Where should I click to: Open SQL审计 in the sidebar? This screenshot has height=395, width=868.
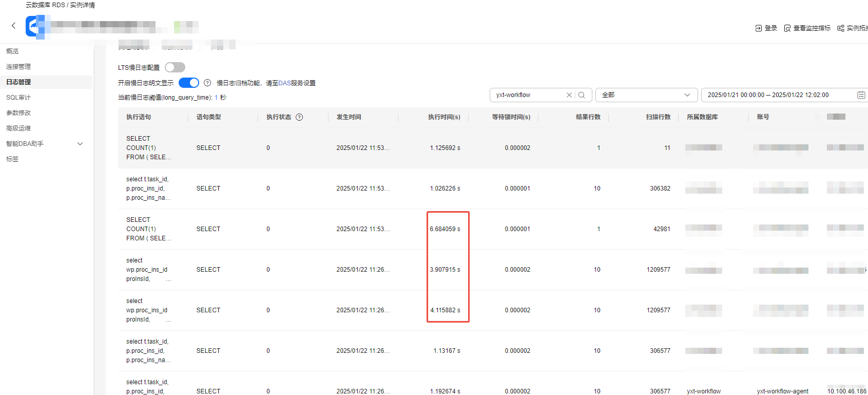(x=18, y=98)
